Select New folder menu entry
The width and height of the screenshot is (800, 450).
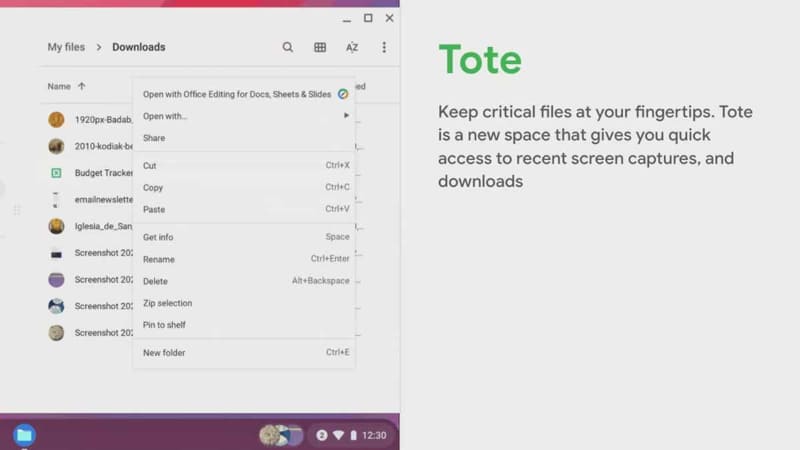[x=244, y=353]
